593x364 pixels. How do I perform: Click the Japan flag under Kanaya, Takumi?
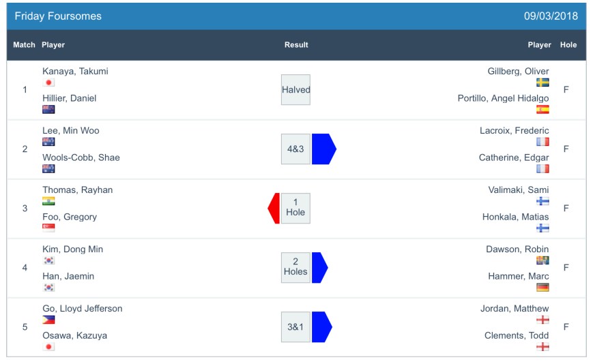[x=48, y=82]
